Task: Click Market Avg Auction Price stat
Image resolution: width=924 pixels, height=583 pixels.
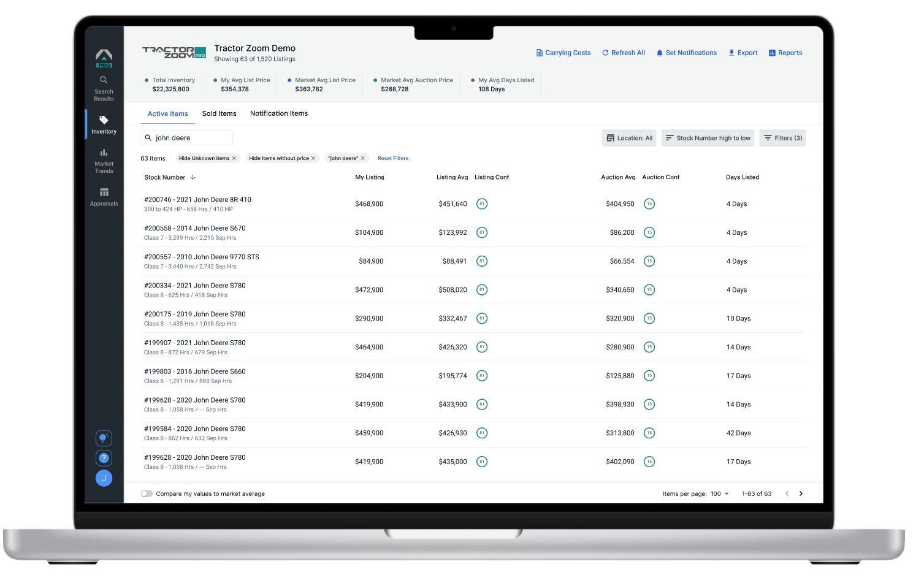Action: tap(413, 85)
